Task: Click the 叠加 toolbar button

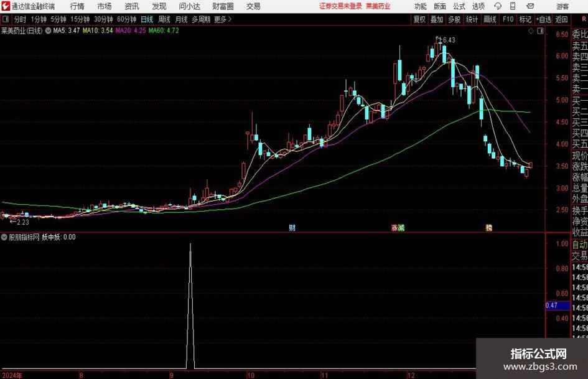Action: [x=437, y=19]
